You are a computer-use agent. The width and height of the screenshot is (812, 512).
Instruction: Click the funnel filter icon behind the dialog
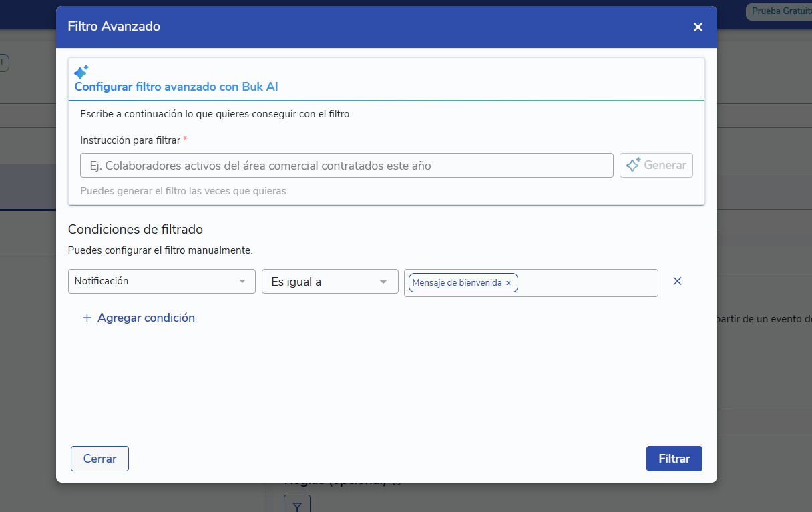coord(297,505)
